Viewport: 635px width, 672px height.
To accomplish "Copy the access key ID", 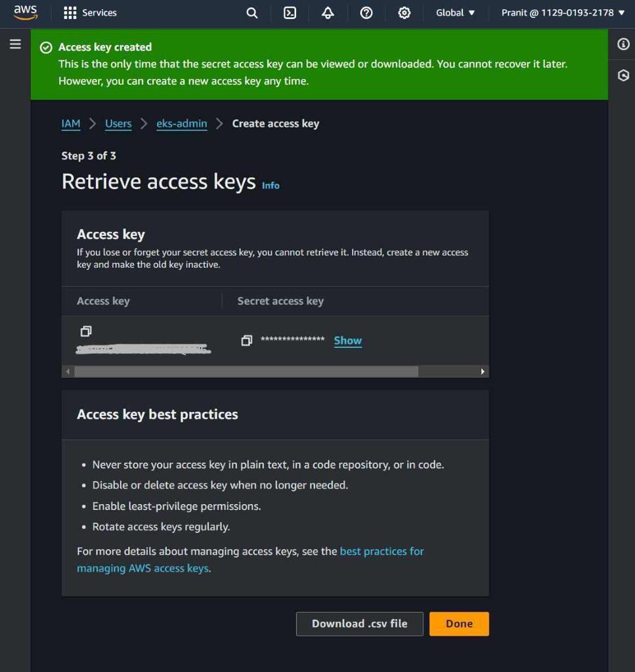I will coord(86,331).
